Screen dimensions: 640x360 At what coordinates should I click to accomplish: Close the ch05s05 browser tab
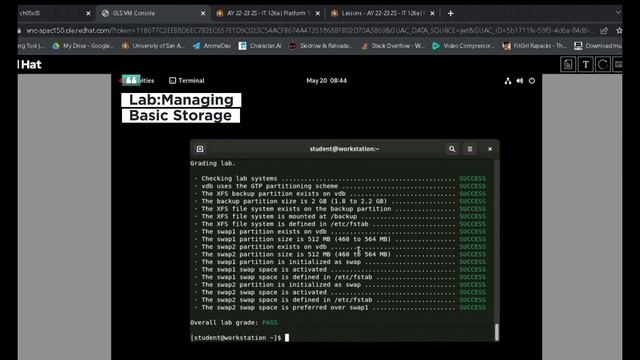point(88,13)
